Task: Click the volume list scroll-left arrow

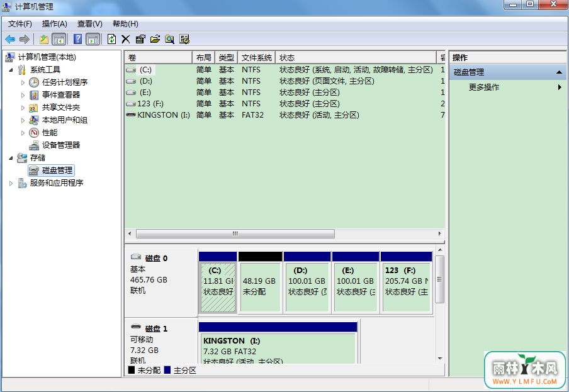Action: click(130, 233)
